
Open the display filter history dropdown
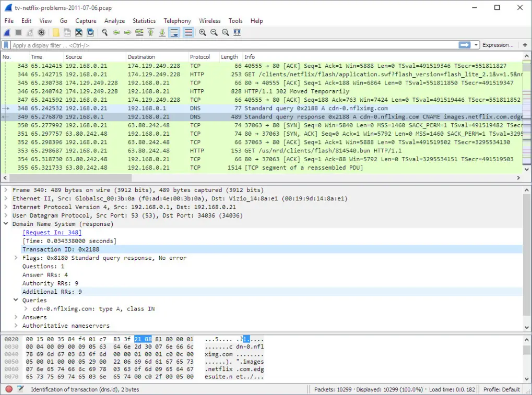coord(476,45)
